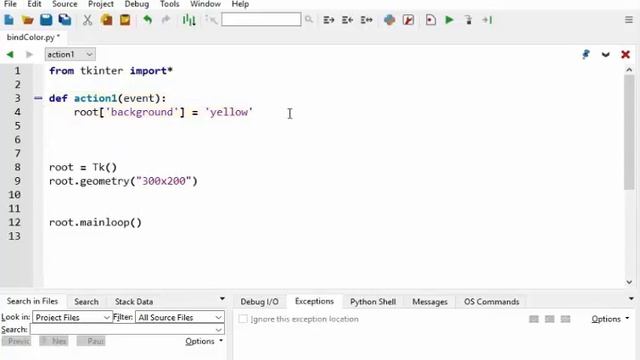Click the Previous search result button
This screenshot has width=640, height=360.
[x=16, y=341]
